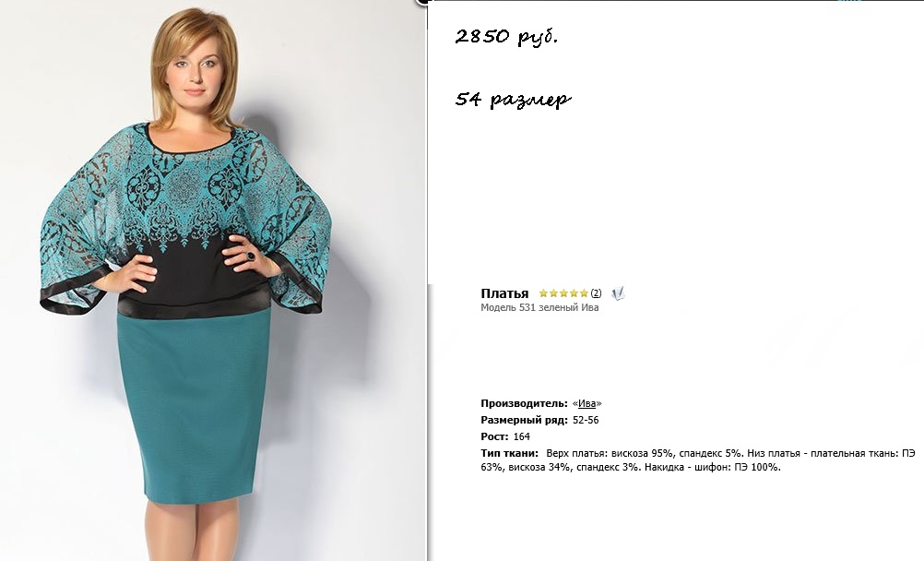
Task: Click the dark ring on the model's hand
Action: click(x=251, y=256)
